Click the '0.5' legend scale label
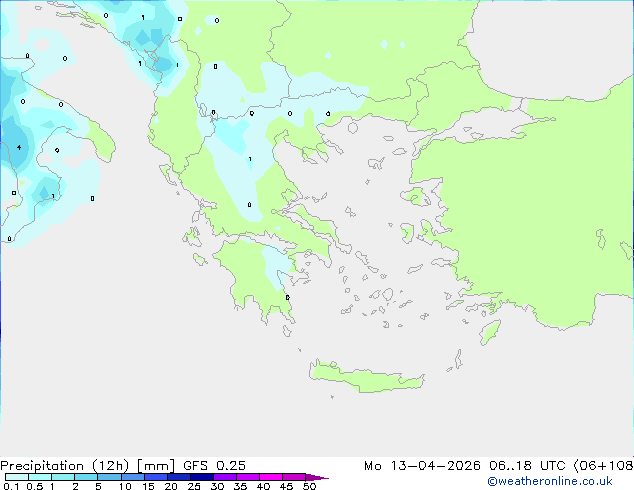 click(x=34, y=486)
